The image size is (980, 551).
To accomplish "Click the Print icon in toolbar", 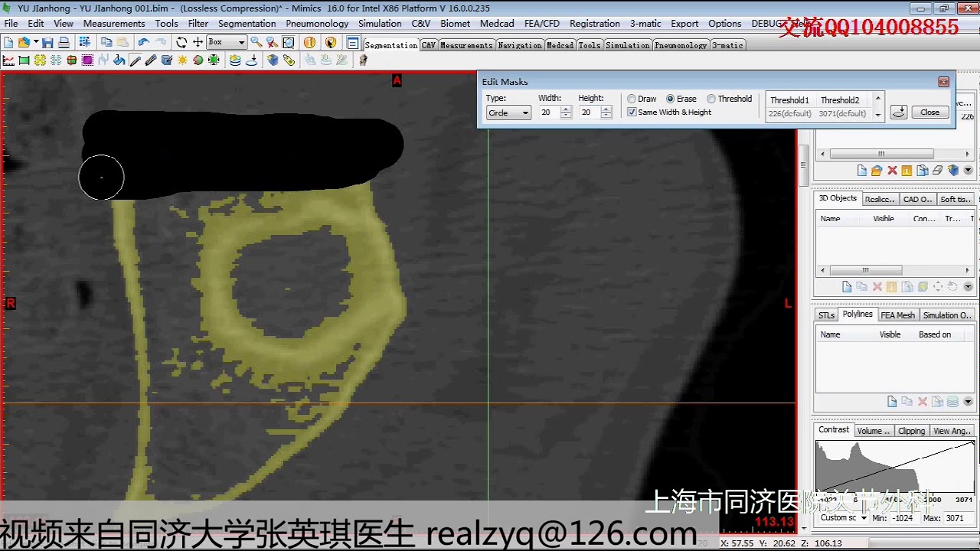I will pyautogui.click(x=64, y=42).
